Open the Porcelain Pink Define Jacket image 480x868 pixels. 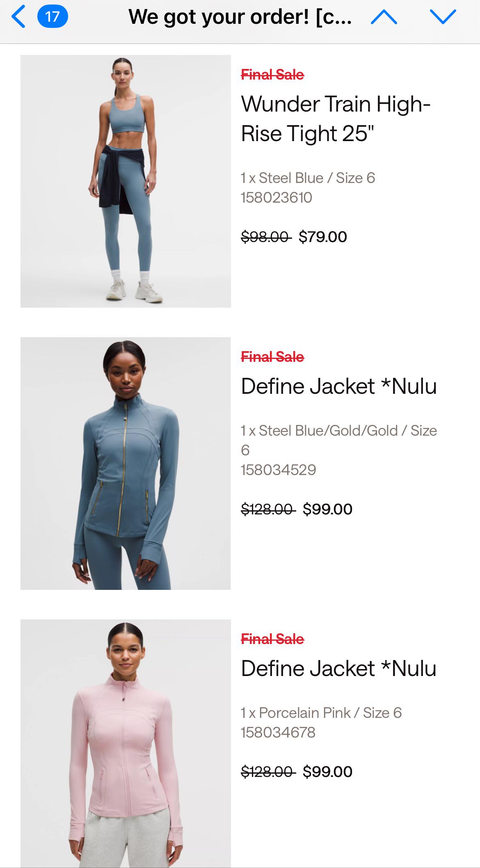126,743
